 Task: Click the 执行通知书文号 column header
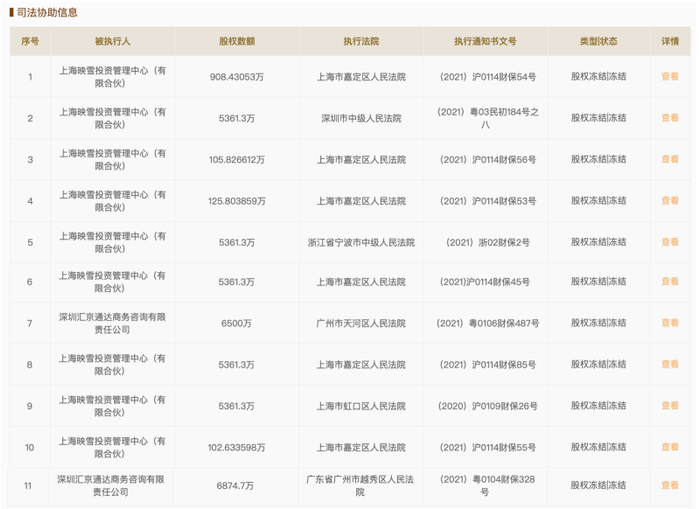485,42
